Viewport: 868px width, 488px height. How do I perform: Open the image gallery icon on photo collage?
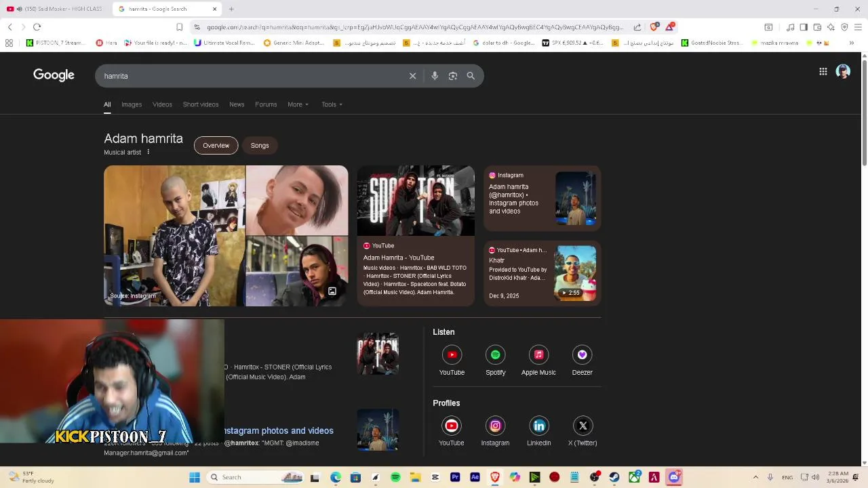[x=332, y=291]
